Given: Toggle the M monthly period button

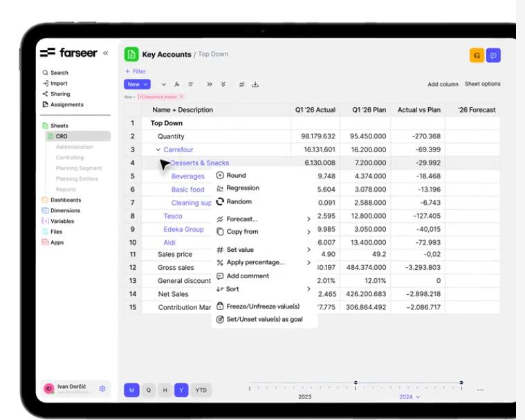Looking at the screenshot, I should [x=131, y=390].
